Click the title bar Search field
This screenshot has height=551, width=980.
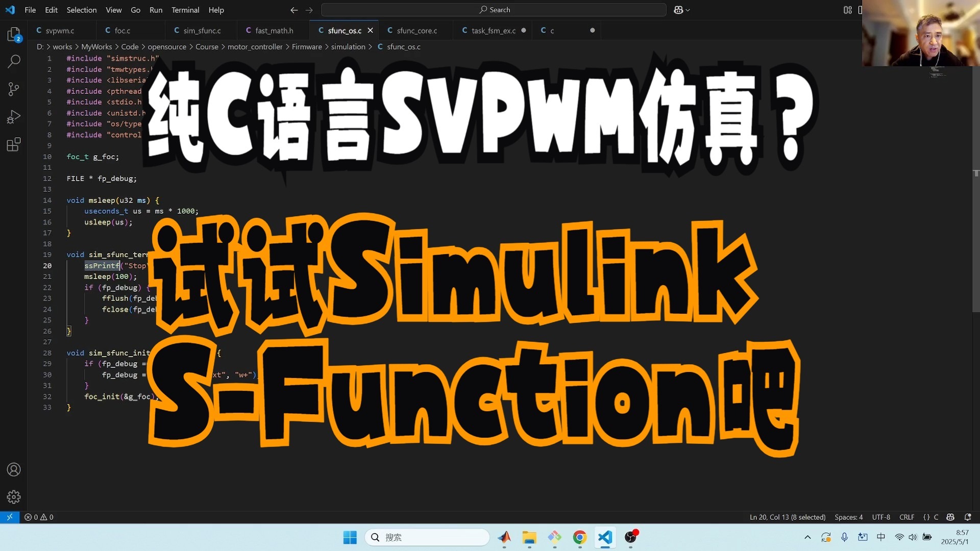(x=494, y=10)
